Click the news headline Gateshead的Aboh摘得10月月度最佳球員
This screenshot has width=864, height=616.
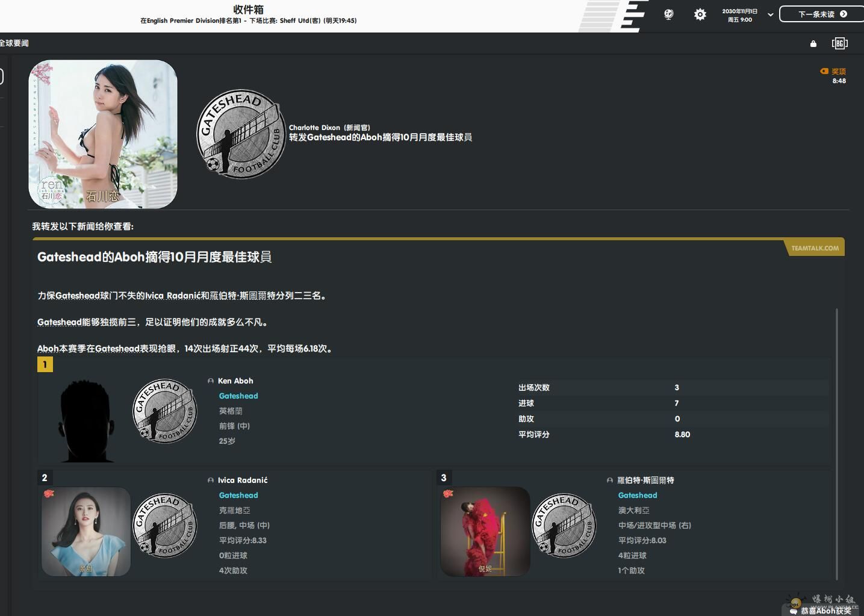pos(154,257)
